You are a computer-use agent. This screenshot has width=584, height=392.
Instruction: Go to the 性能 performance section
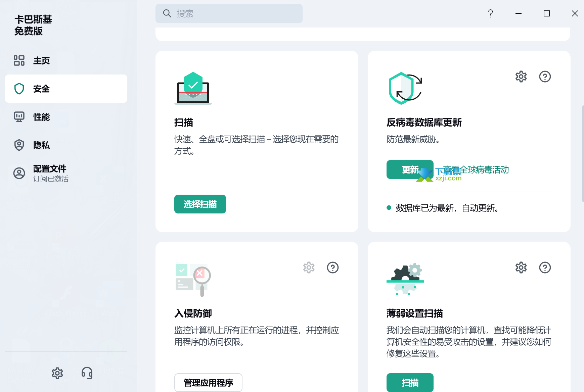(66, 117)
